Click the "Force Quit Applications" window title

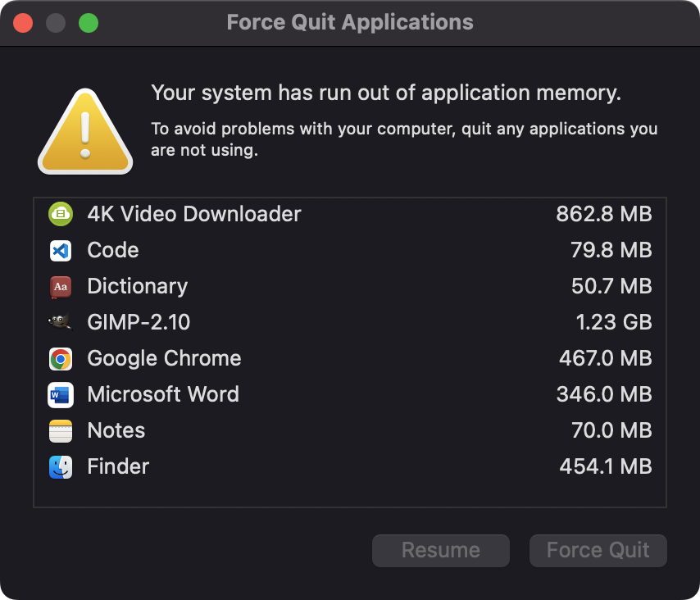click(350, 22)
